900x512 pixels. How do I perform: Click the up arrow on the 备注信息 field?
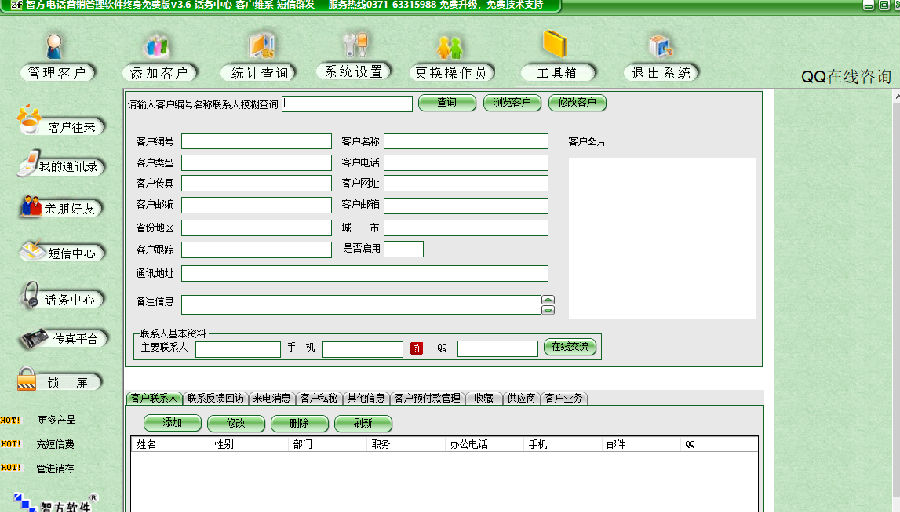tap(547, 299)
